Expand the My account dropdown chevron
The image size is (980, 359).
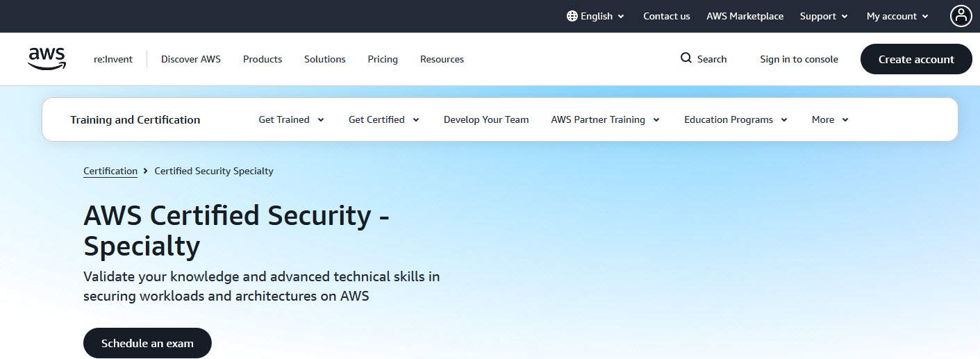click(926, 17)
